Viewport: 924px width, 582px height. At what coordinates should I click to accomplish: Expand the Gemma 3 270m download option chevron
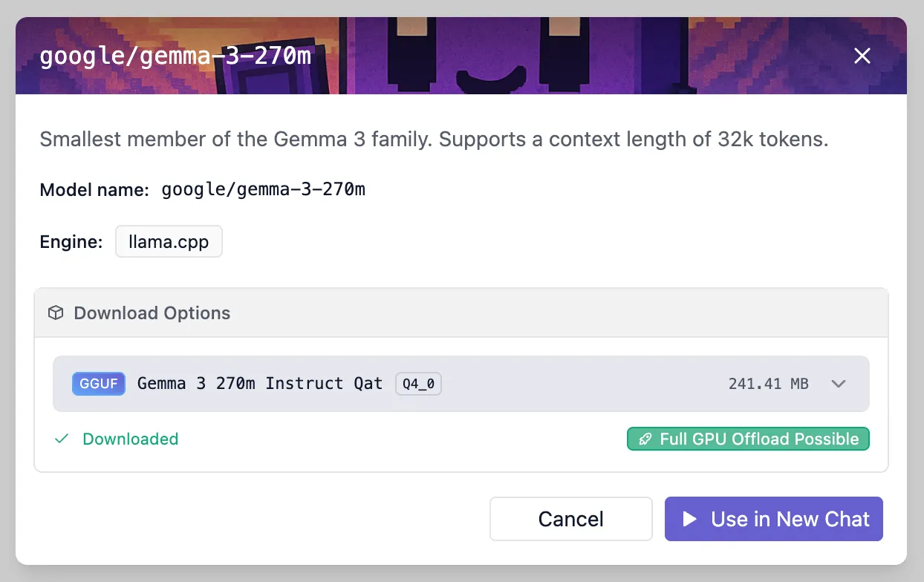[x=839, y=384]
